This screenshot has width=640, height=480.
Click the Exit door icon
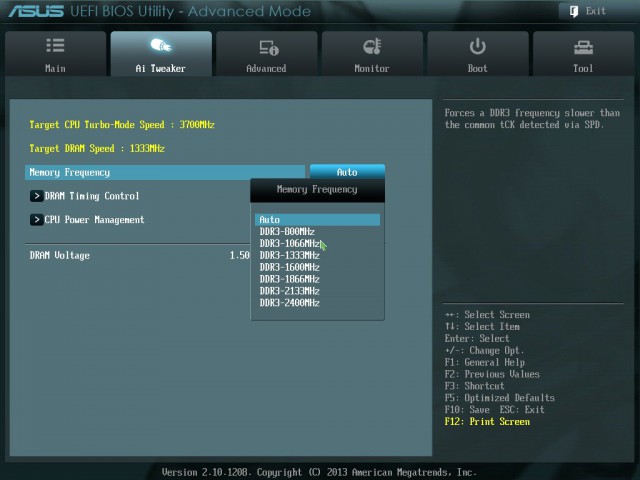click(x=573, y=11)
